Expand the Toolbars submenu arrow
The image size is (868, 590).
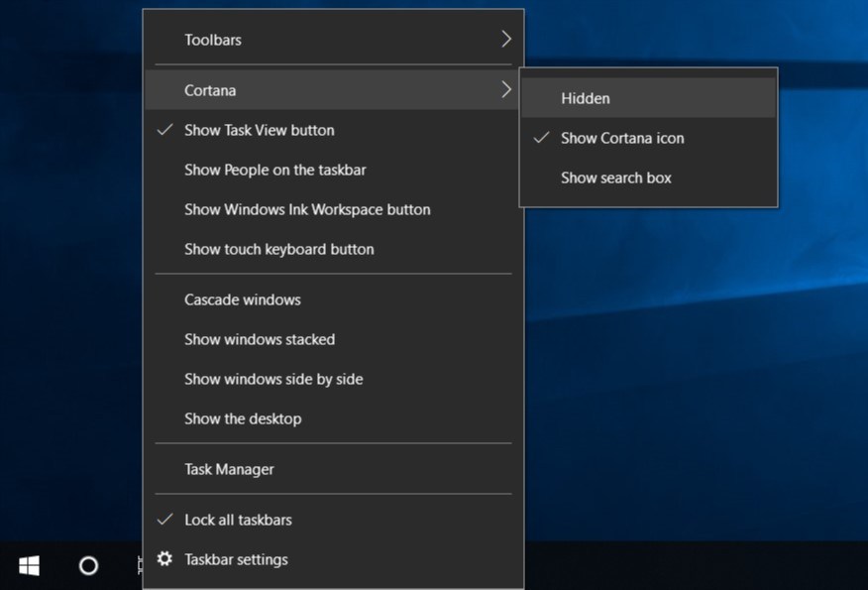click(x=505, y=40)
